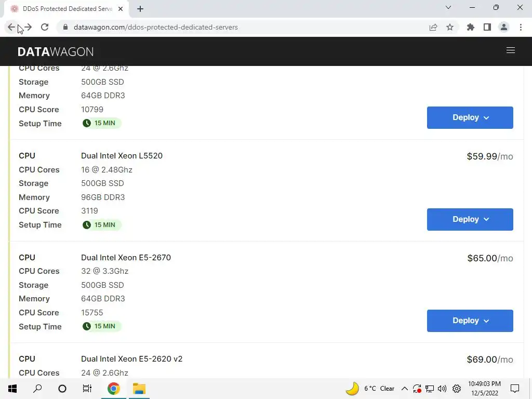Open the settings gear in system tray
This screenshot has height=399, width=532.
457,389
